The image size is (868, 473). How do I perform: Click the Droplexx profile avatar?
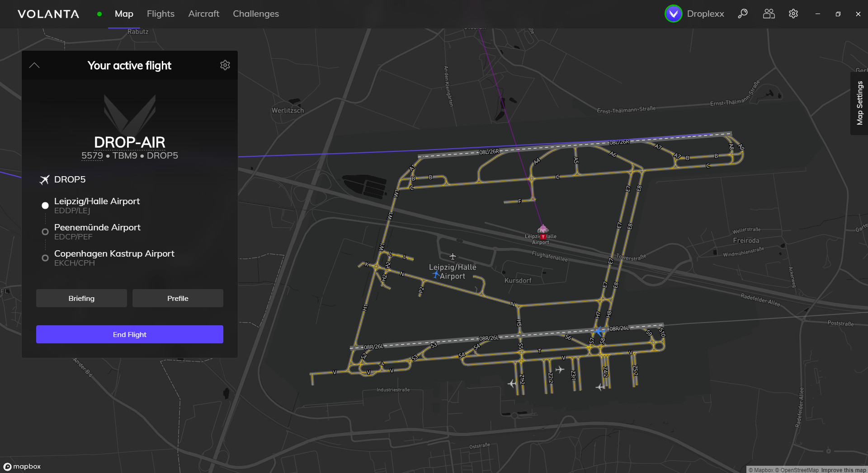[x=673, y=14]
